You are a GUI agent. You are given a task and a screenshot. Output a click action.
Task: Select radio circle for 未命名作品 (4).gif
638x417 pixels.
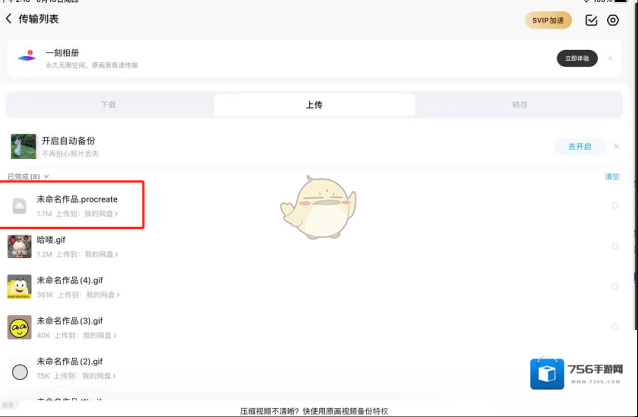point(615,287)
